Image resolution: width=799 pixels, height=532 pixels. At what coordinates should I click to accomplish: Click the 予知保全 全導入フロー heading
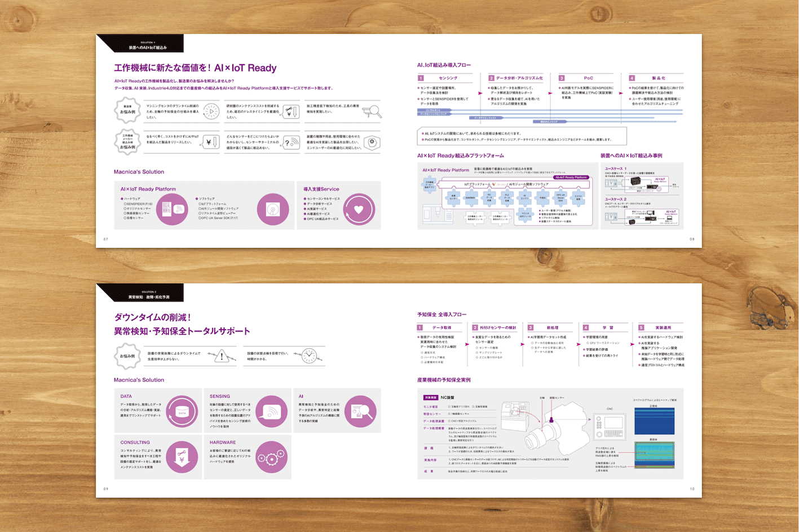[442, 314]
